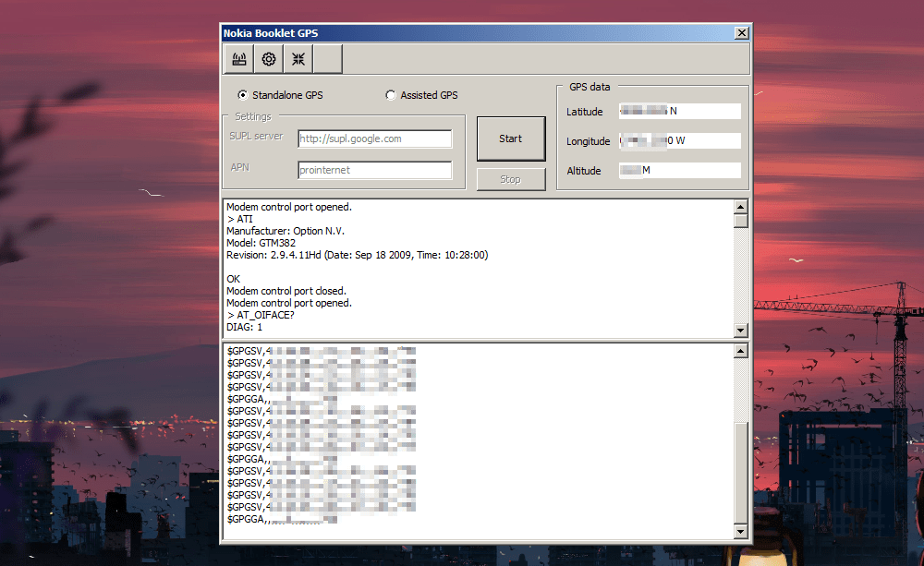Click the NMEA log scroll-up arrow
This screenshot has width=924, height=566.
coord(740,352)
